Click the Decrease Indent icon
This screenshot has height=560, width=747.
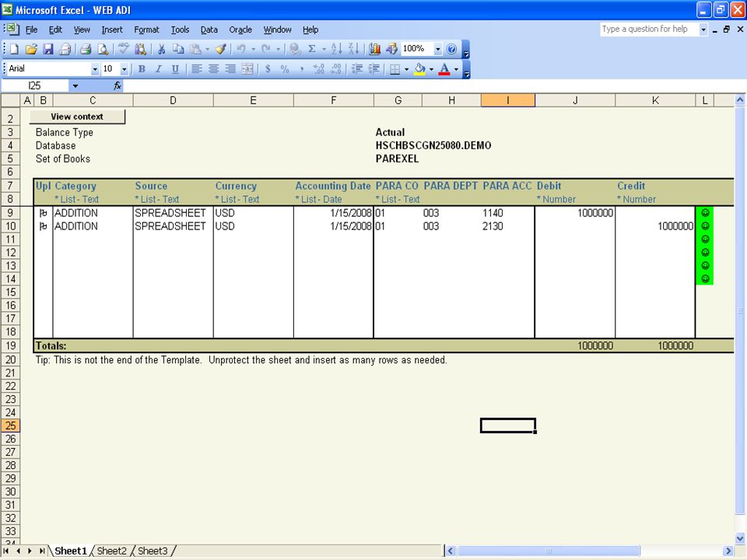(357, 69)
